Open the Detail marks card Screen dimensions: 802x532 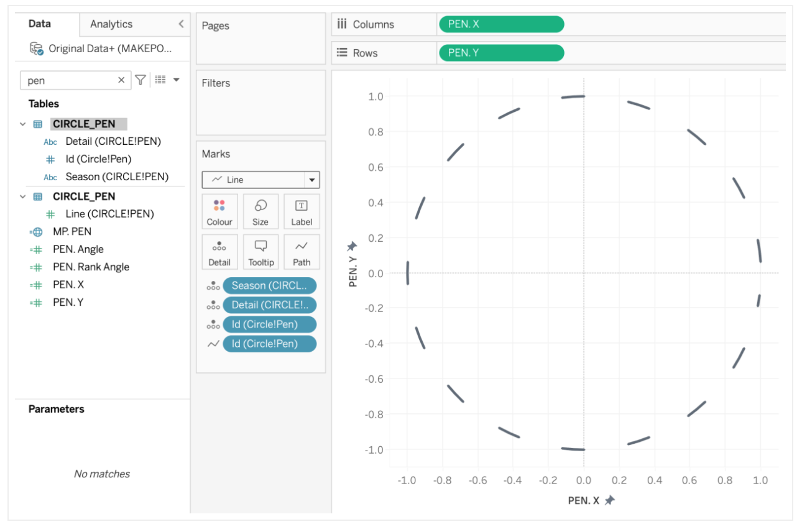pyautogui.click(x=219, y=252)
